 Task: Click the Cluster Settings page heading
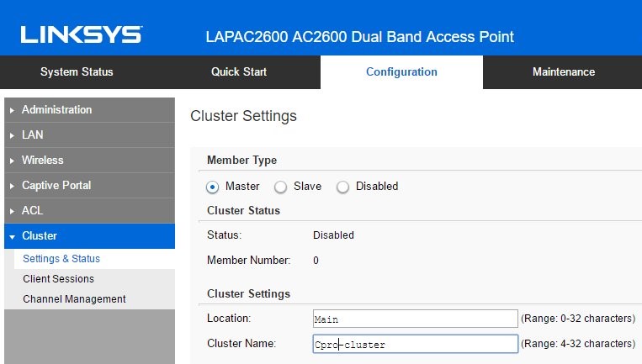[244, 116]
